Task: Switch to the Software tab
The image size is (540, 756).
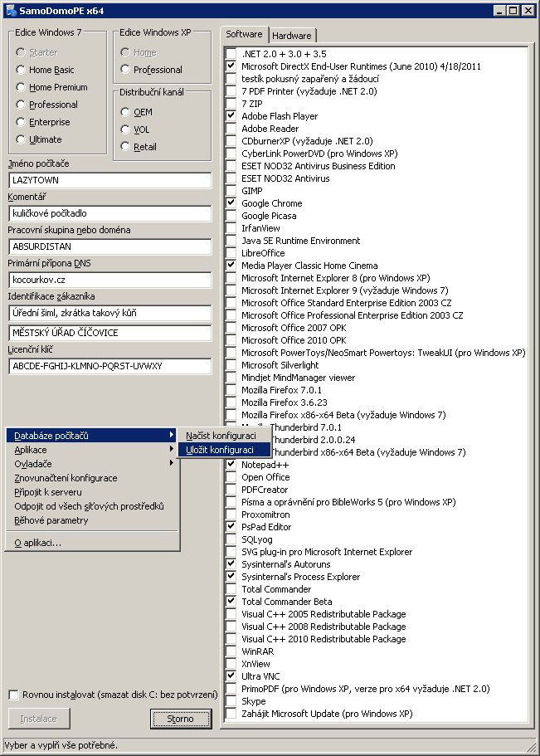Action: click(245, 34)
